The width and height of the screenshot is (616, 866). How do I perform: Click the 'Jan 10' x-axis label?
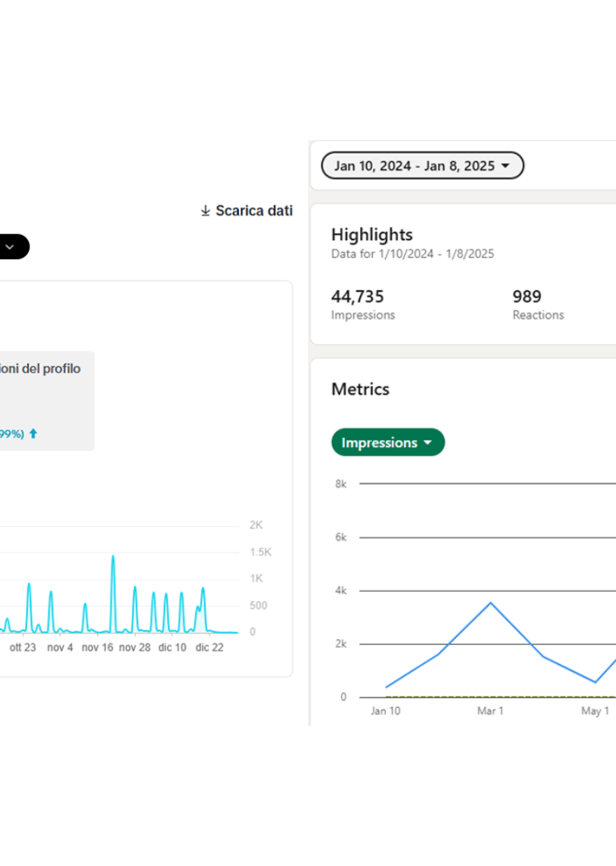coord(385,711)
